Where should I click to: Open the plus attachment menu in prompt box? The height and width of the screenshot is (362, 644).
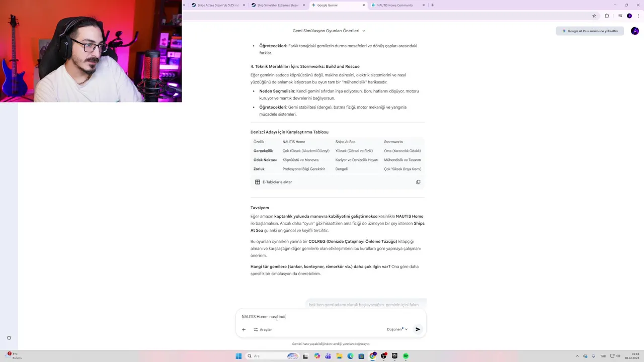(x=244, y=329)
